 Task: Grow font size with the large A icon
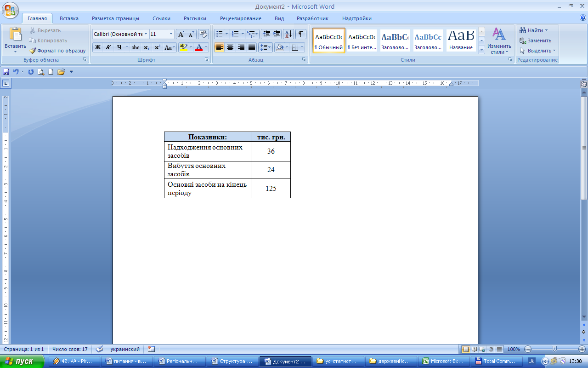click(181, 34)
